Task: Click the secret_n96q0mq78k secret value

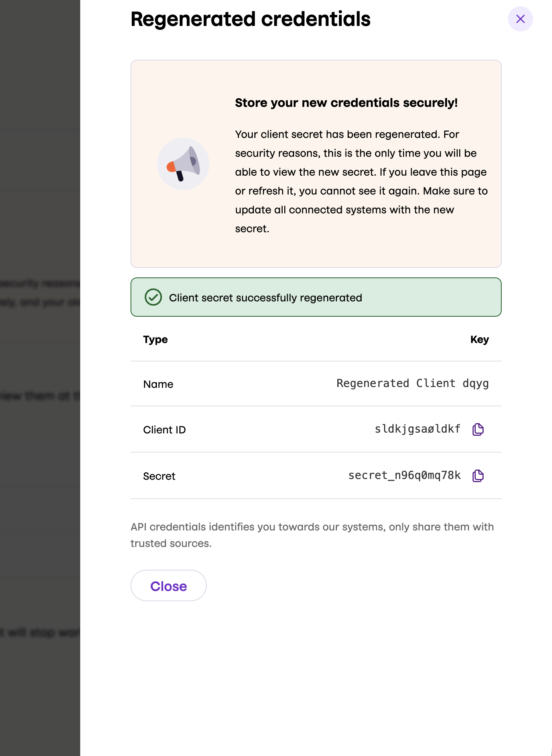Action: 404,475
